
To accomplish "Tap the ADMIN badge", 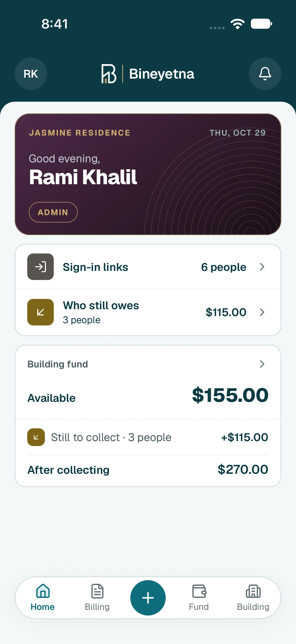I will (x=53, y=212).
